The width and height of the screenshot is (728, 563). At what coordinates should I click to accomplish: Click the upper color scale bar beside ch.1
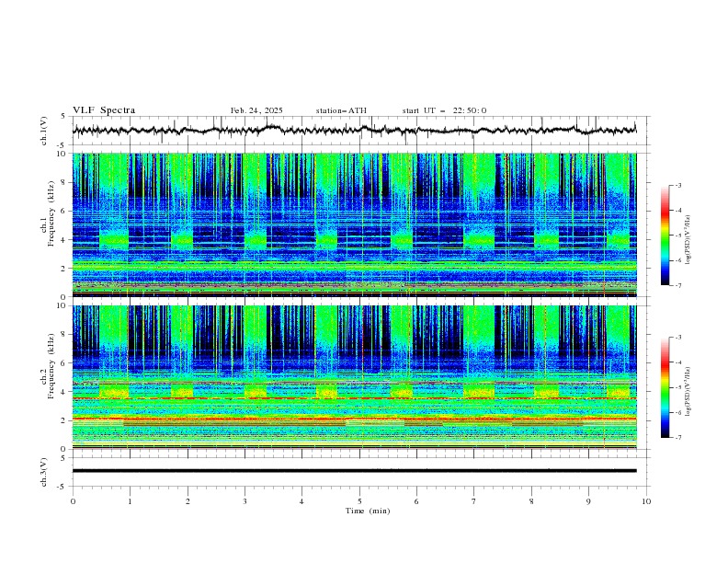(665, 235)
